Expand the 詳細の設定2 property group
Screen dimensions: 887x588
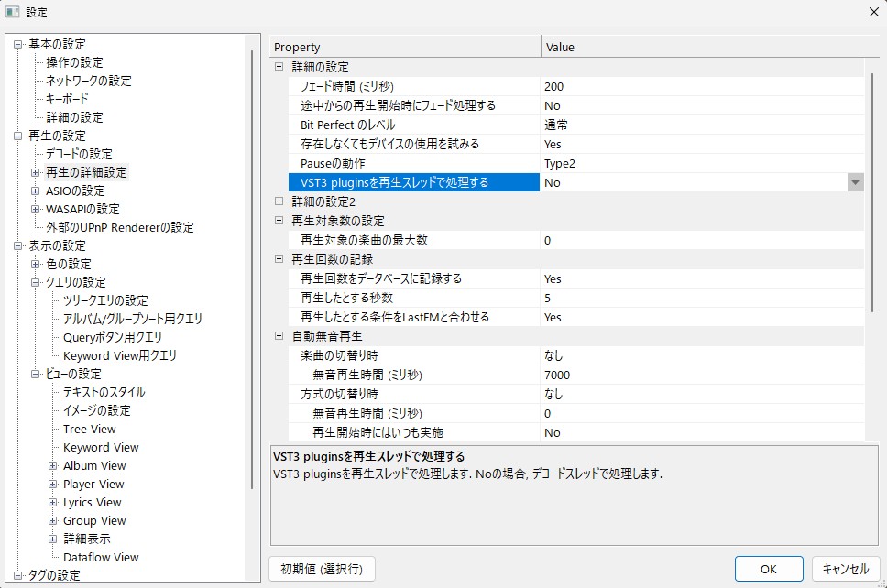coord(279,201)
